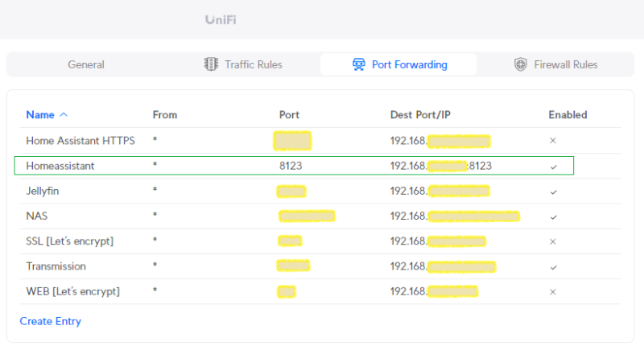Click the Port column header
Viewport: 644px width, 346px height.
pyautogui.click(x=289, y=115)
